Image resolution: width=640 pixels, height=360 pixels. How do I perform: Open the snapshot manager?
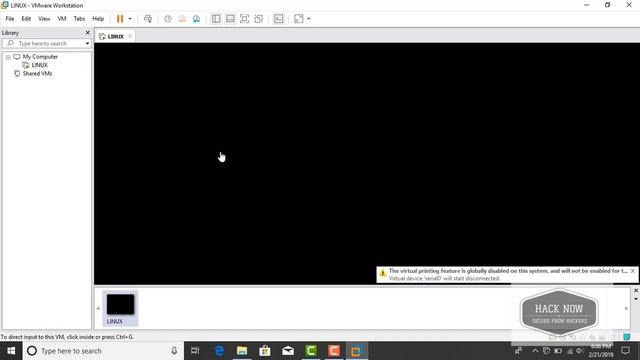[196, 19]
